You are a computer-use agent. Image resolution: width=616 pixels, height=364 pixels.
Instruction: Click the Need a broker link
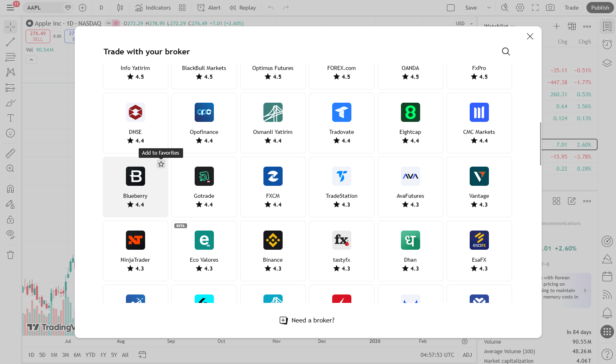tap(307, 320)
